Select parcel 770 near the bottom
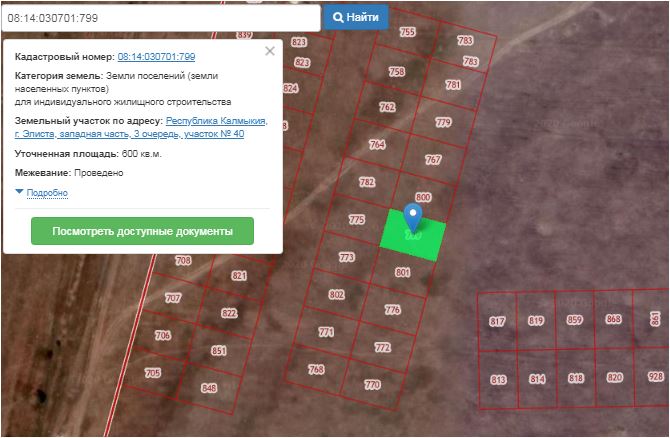The image size is (670, 438). 372,384
